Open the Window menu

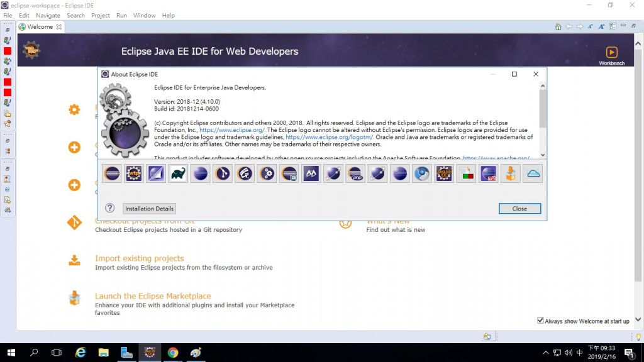[144, 15]
